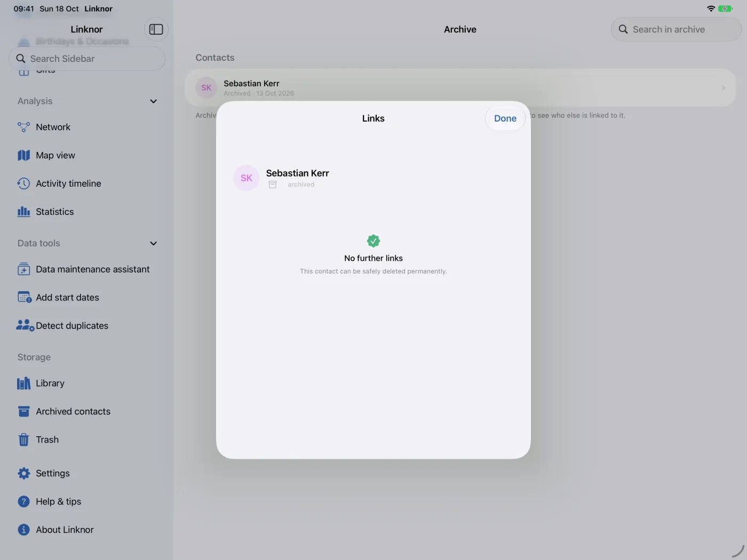The width and height of the screenshot is (747, 560).
Task: Collapse the Analysis section chevron
Action: (154, 101)
